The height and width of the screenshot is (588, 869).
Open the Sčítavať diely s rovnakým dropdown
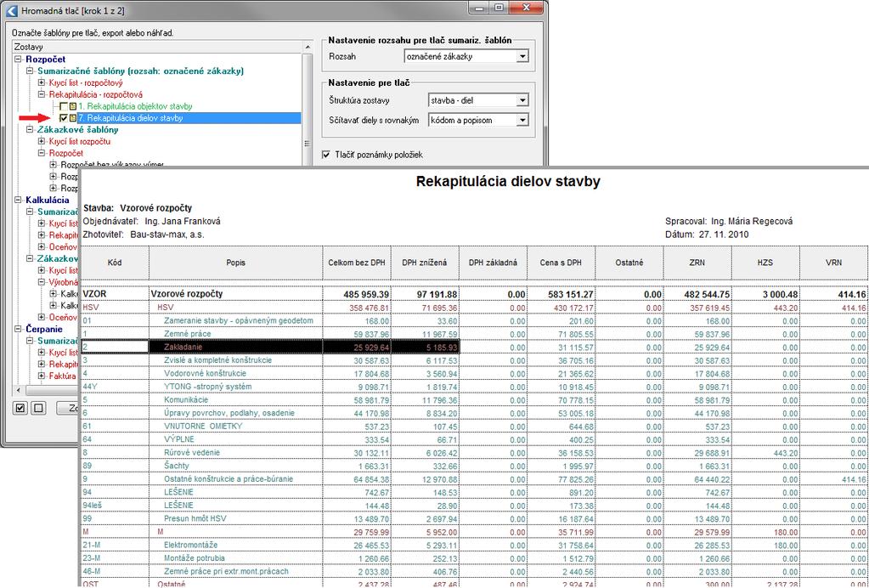(x=522, y=120)
